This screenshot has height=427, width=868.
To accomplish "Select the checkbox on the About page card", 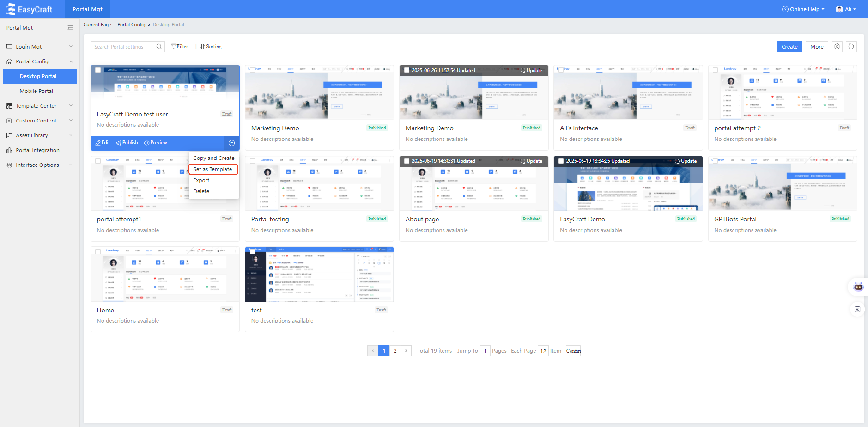I will 407,161.
